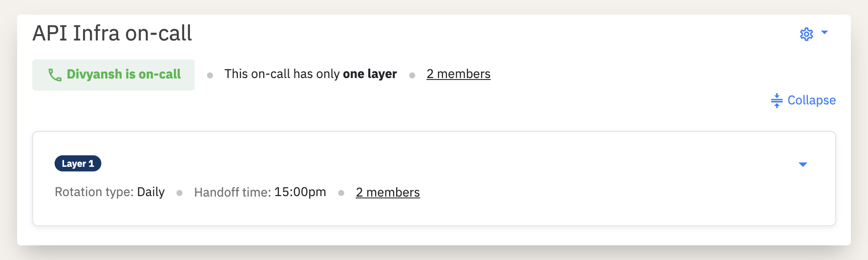Click the dot after the on-call badge
Screen dimensions: 868x260
[x=210, y=76]
